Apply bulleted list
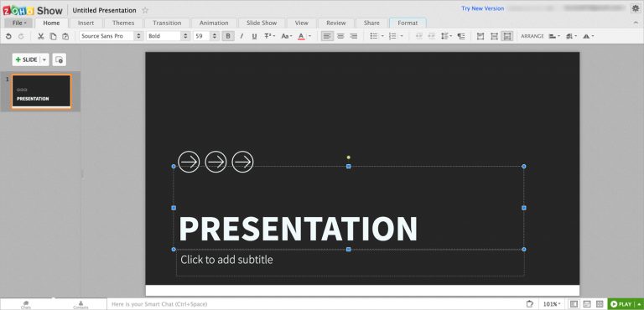The height and width of the screenshot is (310, 644). pos(373,36)
